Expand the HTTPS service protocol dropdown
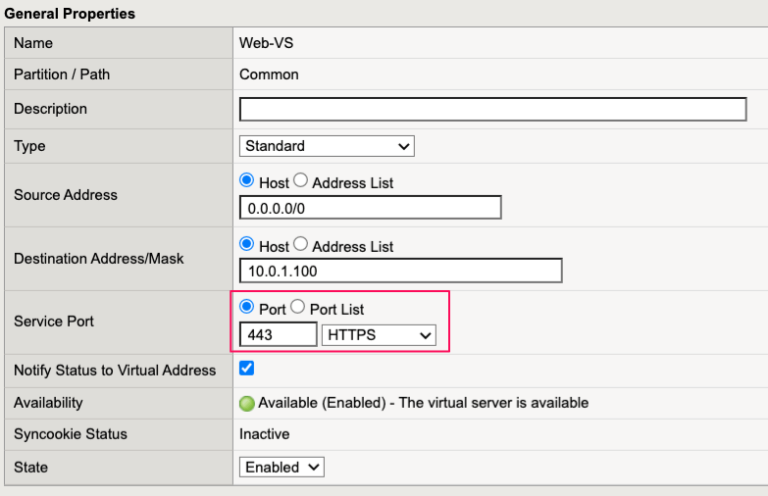 click(x=379, y=335)
